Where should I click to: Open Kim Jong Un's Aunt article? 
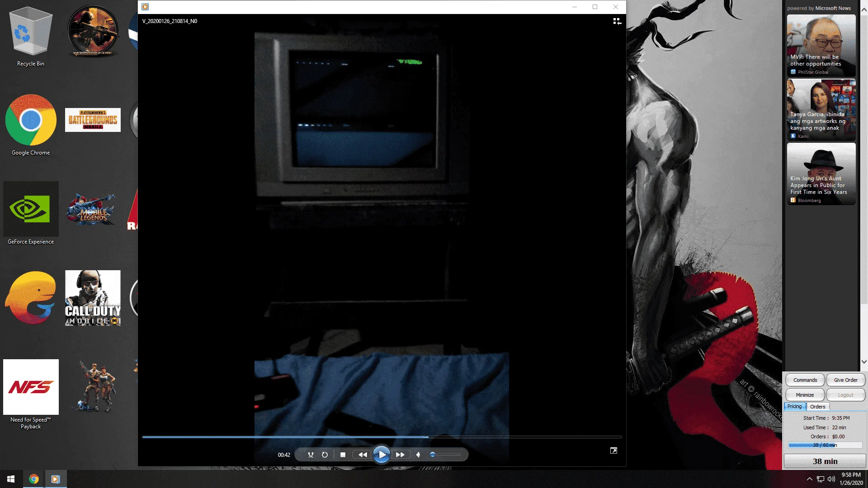(x=821, y=174)
